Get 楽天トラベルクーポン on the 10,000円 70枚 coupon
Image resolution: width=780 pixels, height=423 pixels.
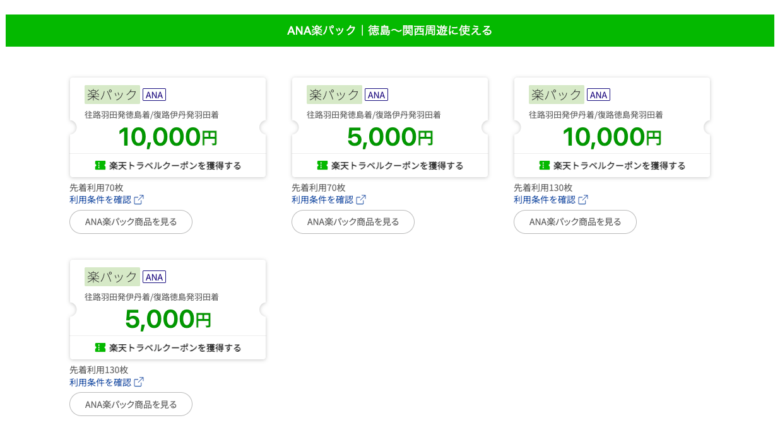[x=168, y=165]
